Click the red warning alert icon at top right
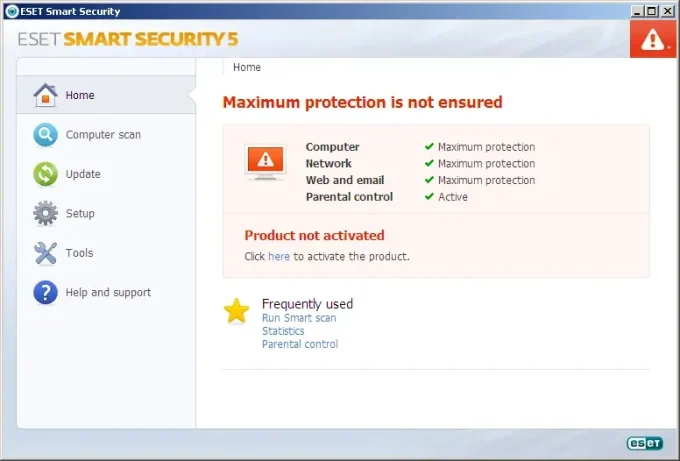This screenshot has height=461, width=680. (x=654, y=40)
